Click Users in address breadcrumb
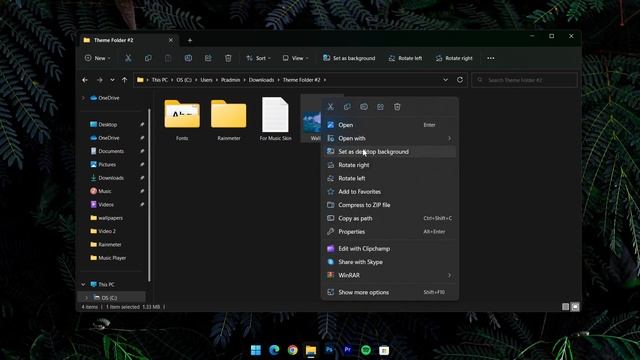The height and width of the screenshot is (360, 640). (x=207, y=80)
